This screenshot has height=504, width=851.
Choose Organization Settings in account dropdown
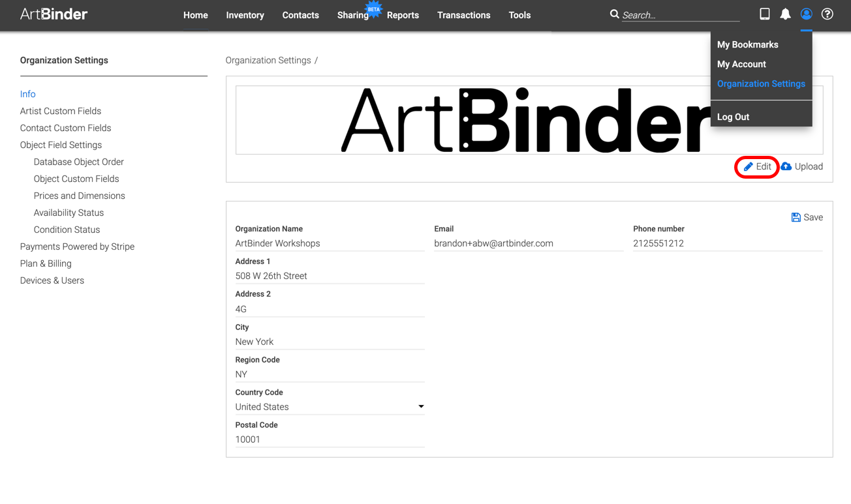tap(761, 83)
